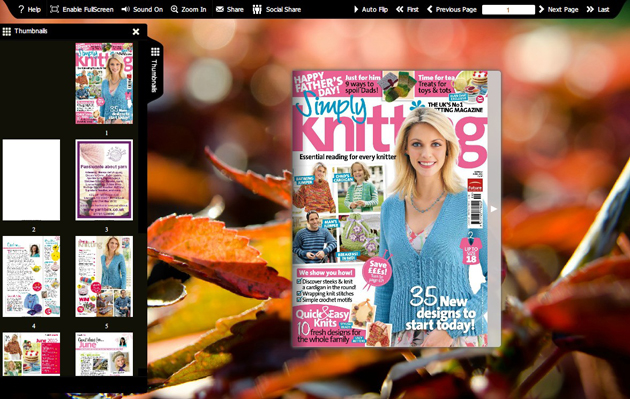Open page 5 thumbnail
The width and height of the screenshot is (630, 399).
pyautogui.click(x=104, y=276)
